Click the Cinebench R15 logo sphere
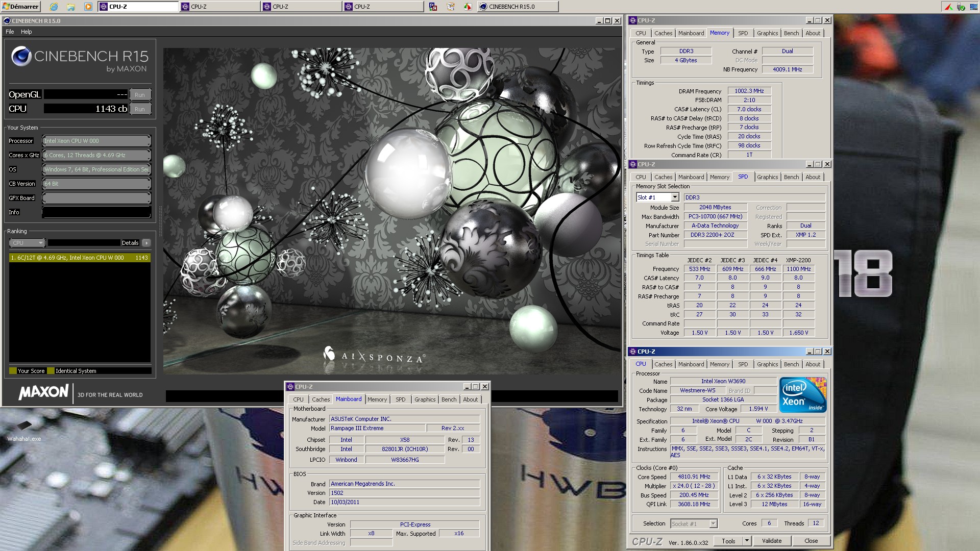The image size is (980, 551). point(22,56)
